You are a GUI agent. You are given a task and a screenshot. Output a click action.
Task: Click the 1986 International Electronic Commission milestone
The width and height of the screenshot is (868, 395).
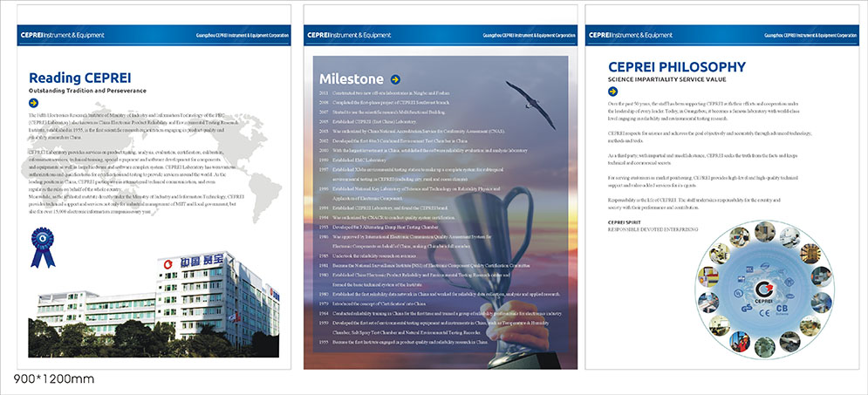[x=406, y=241]
